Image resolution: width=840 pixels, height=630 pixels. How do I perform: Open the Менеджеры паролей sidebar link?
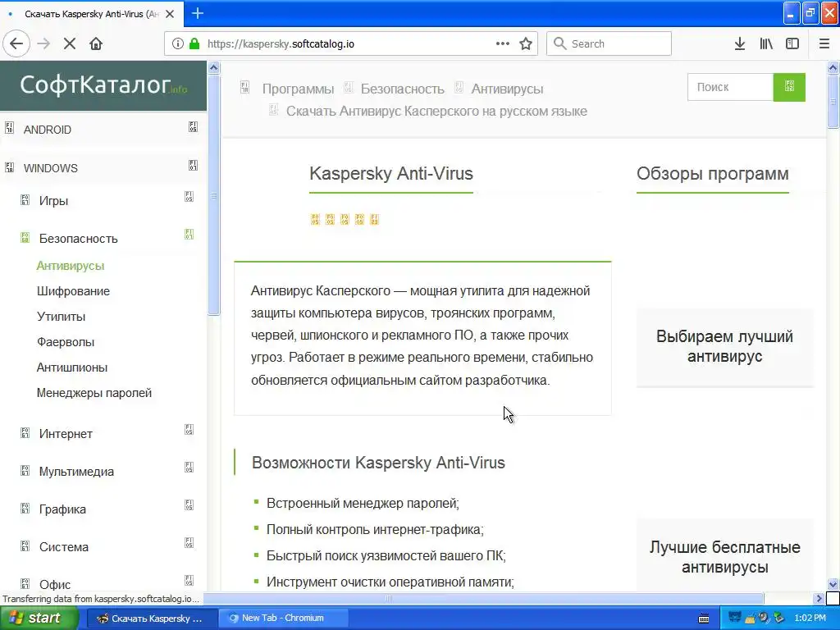(94, 393)
